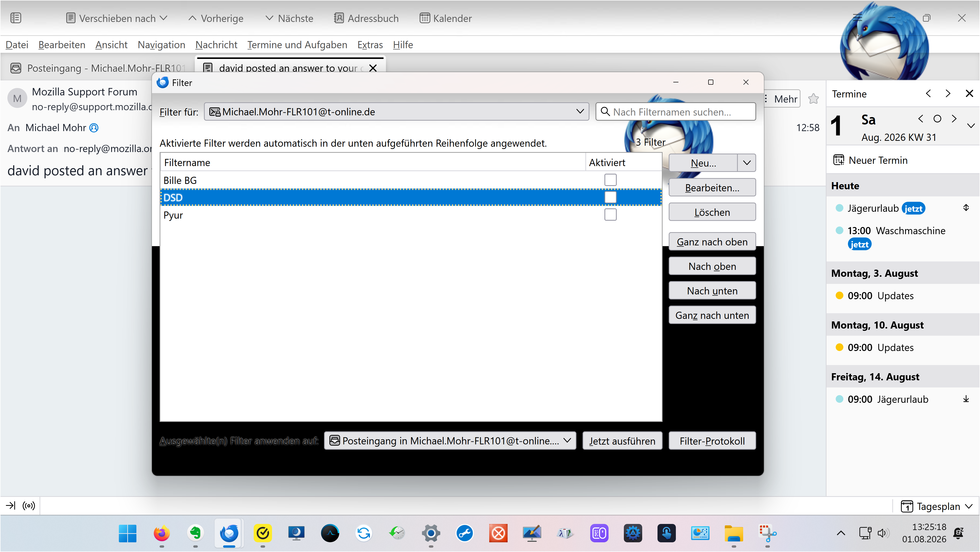
Task: Expand the mini calendar chevron in Termine
Action: click(971, 126)
